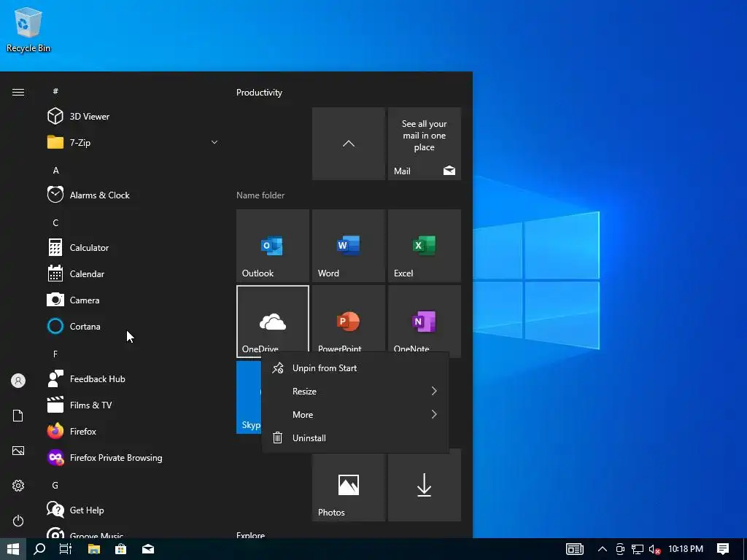
Task: Open Settings gear in Start sidebar
Action: pos(18,486)
